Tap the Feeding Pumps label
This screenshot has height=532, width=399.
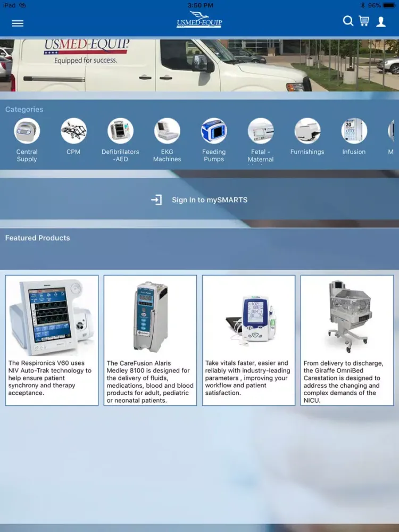point(214,155)
